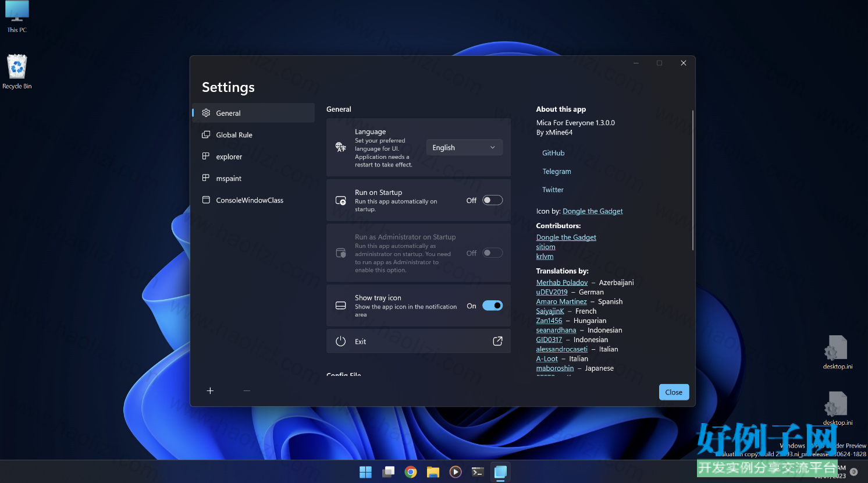Open the Zan1456 translator link

pyautogui.click(x=549, y=321)
